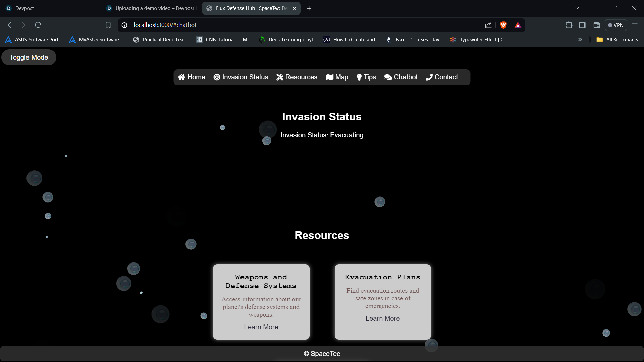Viewport: 644px width, 362px height.
Task: Expand hidden bookmarks with double chevron
Action: tap(580, 40)
